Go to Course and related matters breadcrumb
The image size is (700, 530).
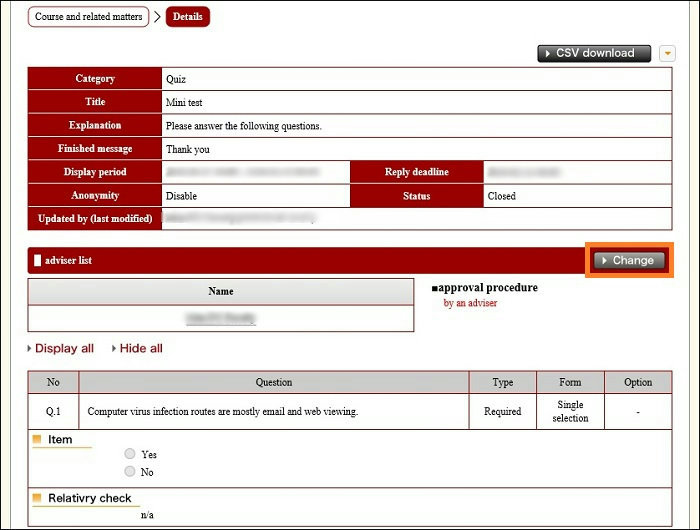[89, 17]
